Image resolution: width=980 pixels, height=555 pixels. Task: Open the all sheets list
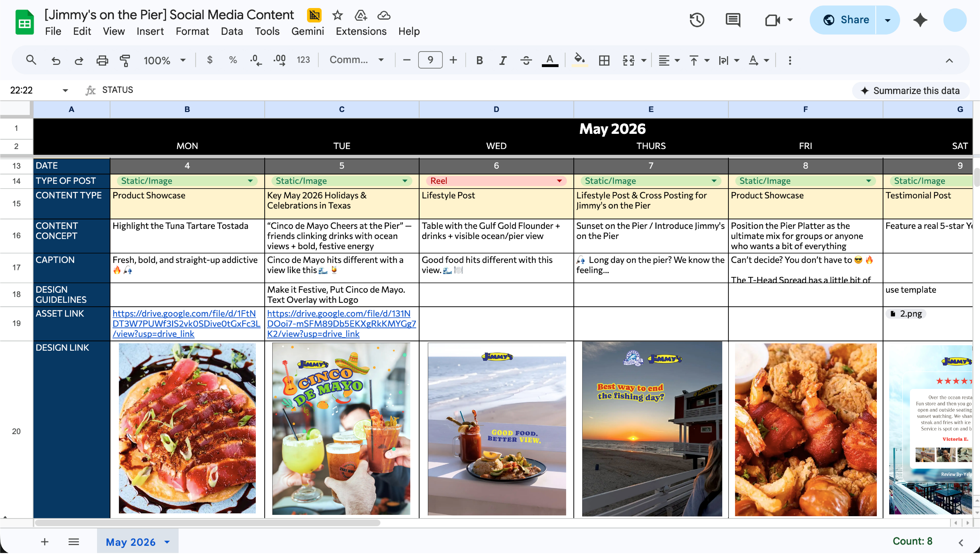74,542
